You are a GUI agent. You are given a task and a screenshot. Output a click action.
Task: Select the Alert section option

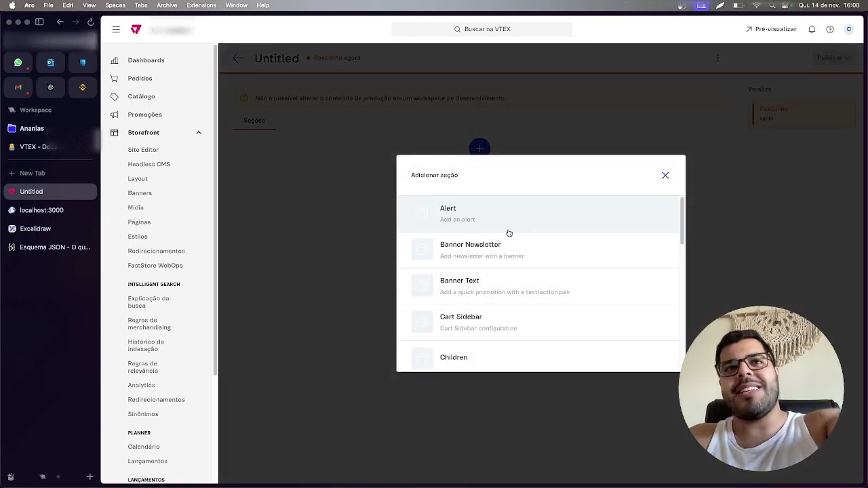pyautogui.click(x=538, y=213)
